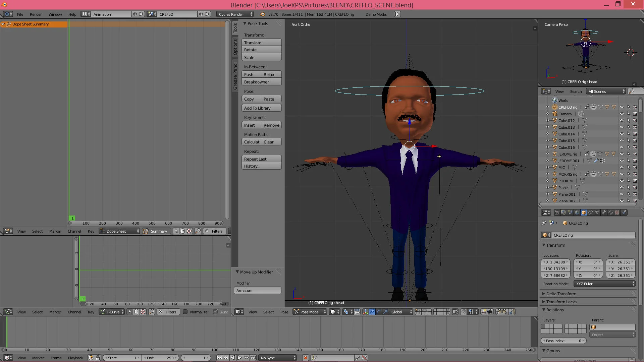Expand the Delta Transform panel
This screenshot has width=644, height=362.
(561, 294)
